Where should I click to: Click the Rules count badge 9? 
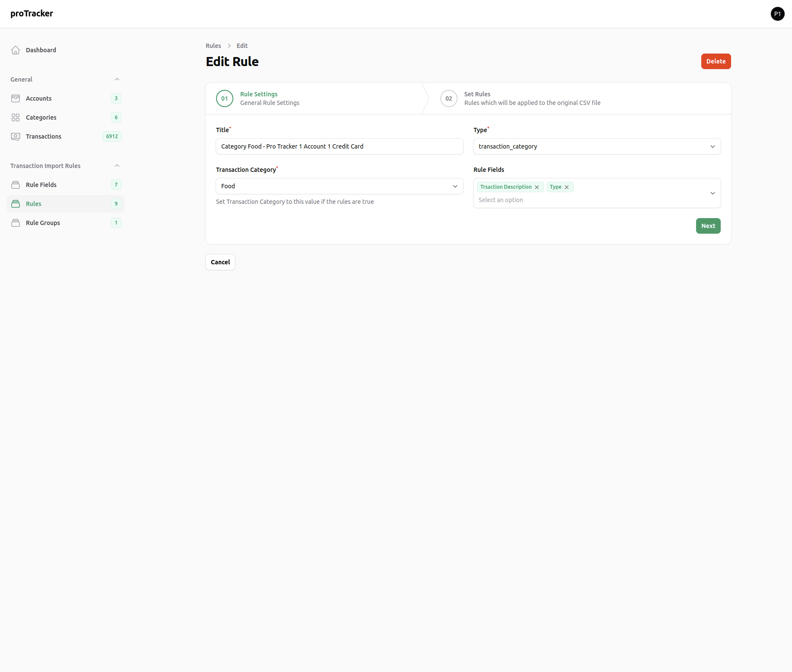click(x=116, y=204)
